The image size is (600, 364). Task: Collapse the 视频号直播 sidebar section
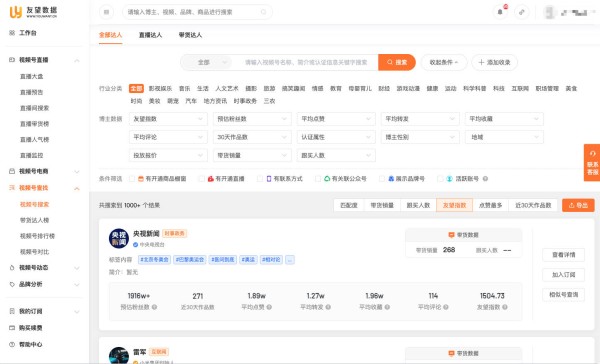77,60
